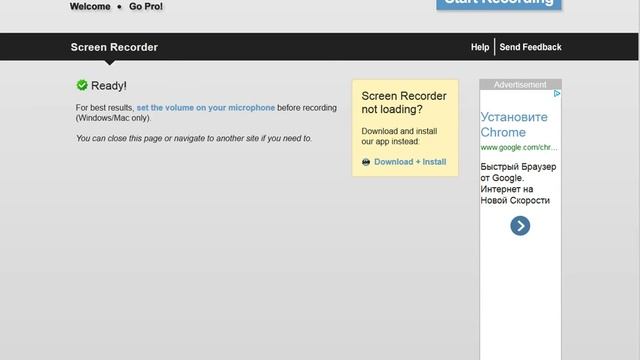Click the Download + Install link

[410, 162]
